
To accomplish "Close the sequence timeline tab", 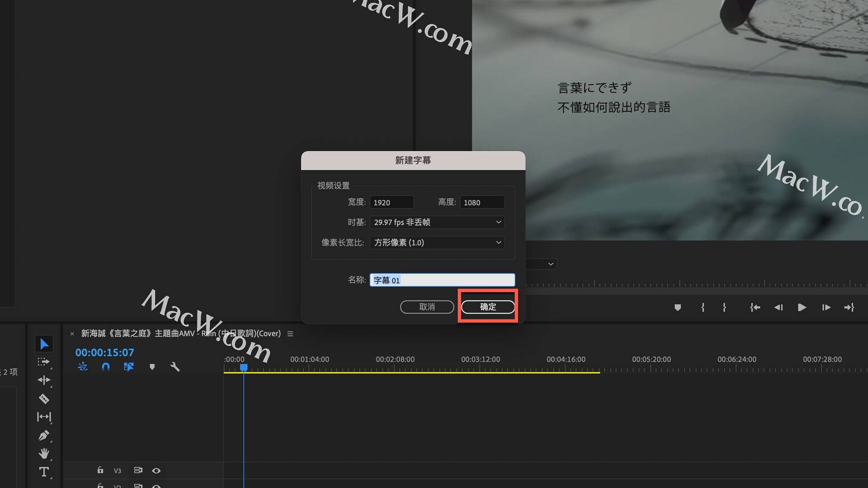I will 72,334.
